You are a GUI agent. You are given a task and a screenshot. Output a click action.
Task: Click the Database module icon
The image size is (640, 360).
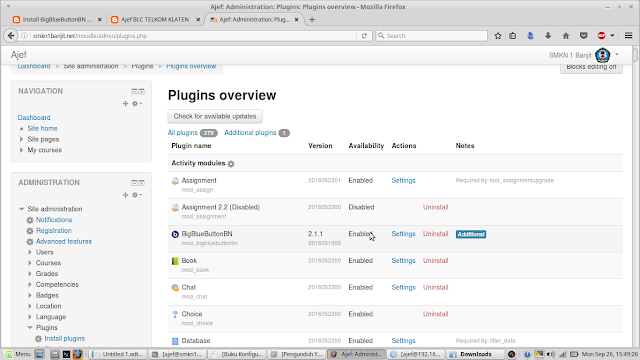[175, 341]
